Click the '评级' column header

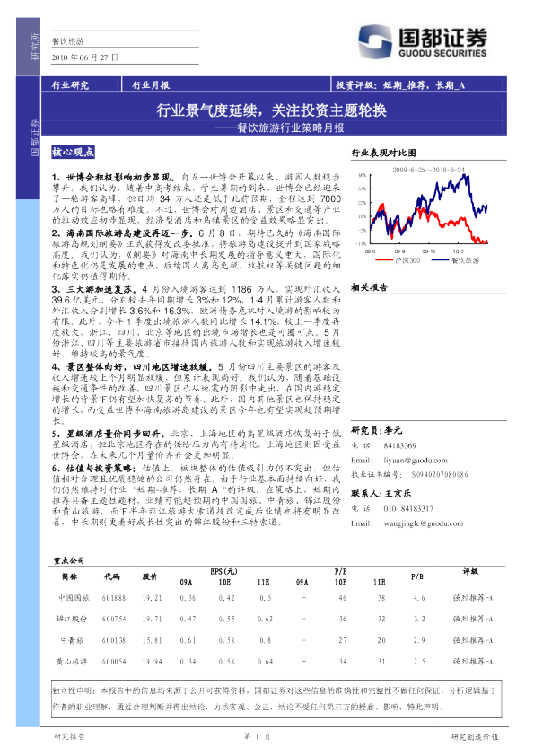pos(470,572)
